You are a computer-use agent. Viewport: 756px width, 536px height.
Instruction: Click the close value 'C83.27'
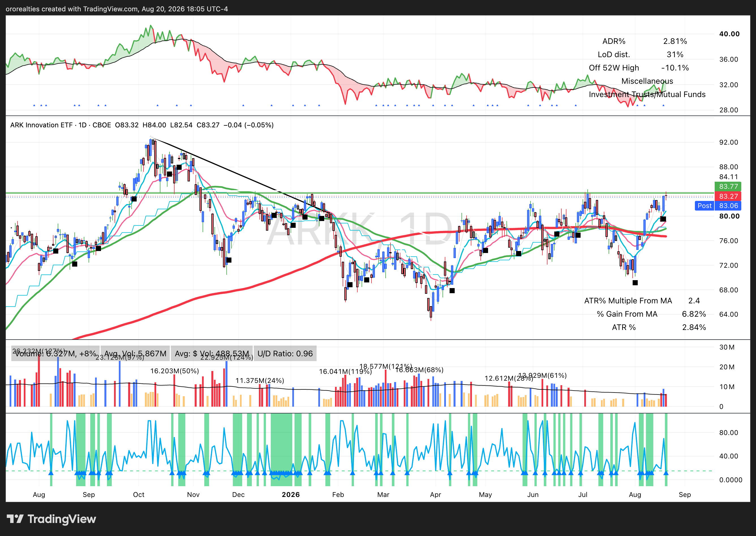(x=208, y=125)
